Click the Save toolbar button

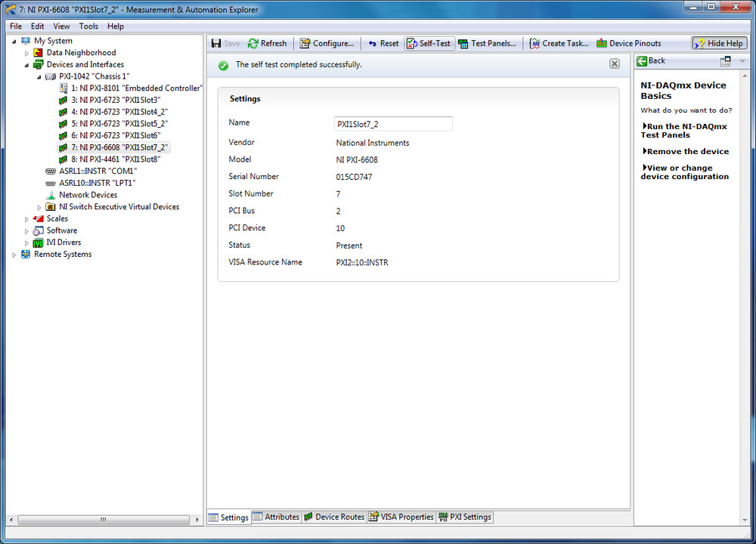tap(225, 43)
